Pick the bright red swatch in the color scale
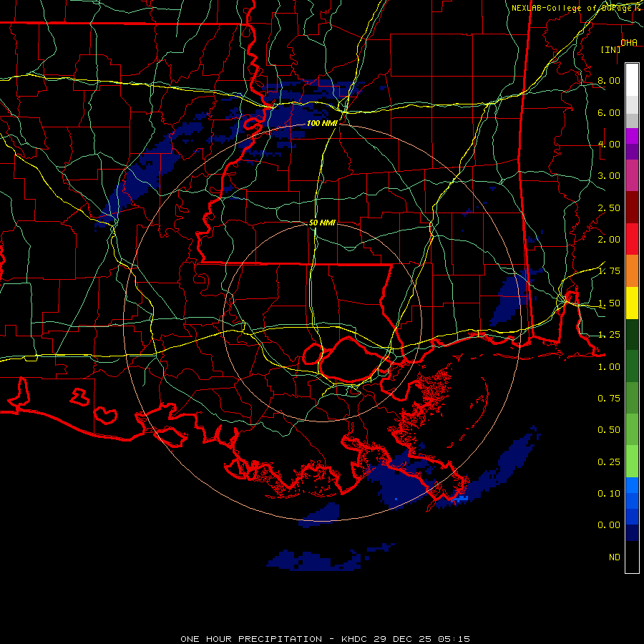Viewport: 644px width, 644px height. [632, 240]
